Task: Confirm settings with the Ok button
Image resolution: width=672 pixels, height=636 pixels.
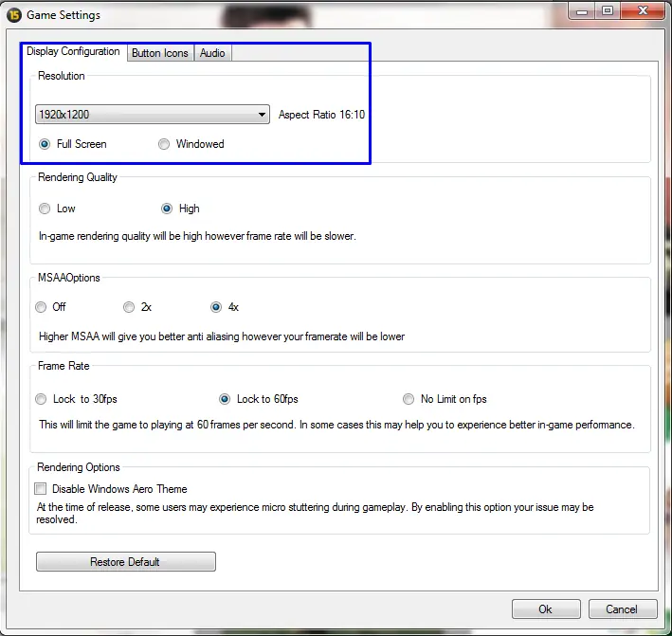Action: tap(546, 609)
